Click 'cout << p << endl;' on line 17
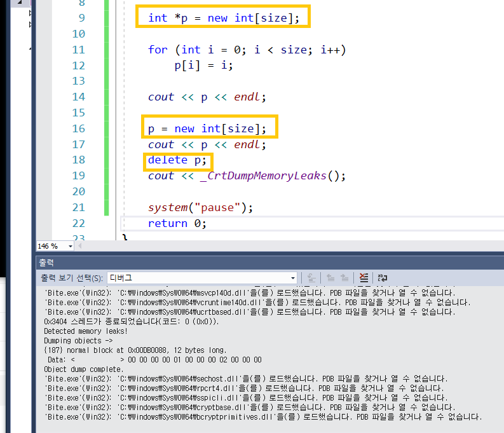The image size is (504, 433). pos(207,145)
